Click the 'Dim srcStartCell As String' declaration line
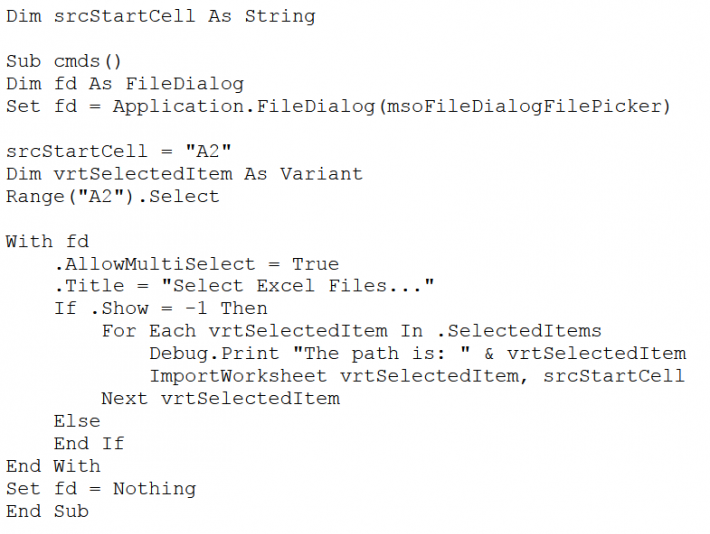Screen dimensions: 710x534 click(160, 16)
